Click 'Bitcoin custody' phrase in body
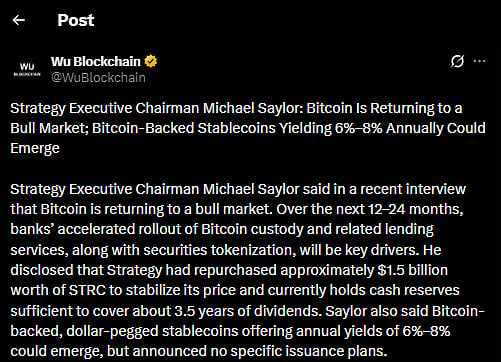The image size is (501, 362). pyautogui.click(x=252, y=229)
